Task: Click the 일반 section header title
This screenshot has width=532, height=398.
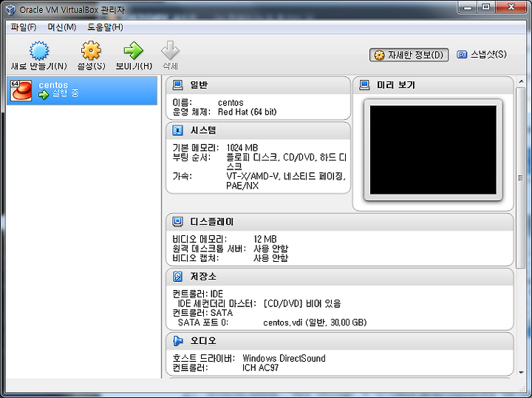Action: [x=199, y=85]
